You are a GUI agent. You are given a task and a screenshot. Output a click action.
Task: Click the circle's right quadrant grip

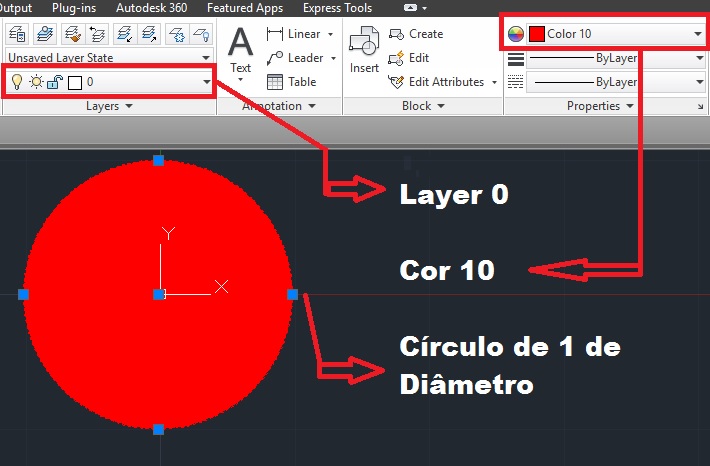click(x=293, y=294)
